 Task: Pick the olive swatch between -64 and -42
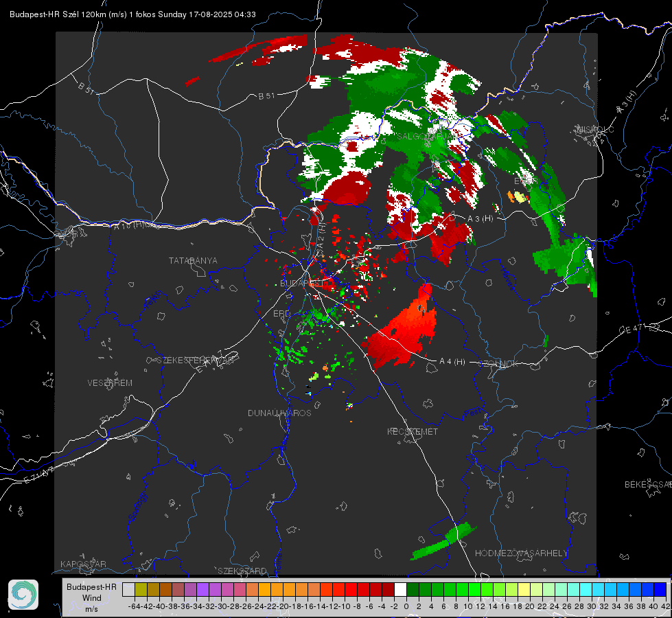[x=141, y=589]
